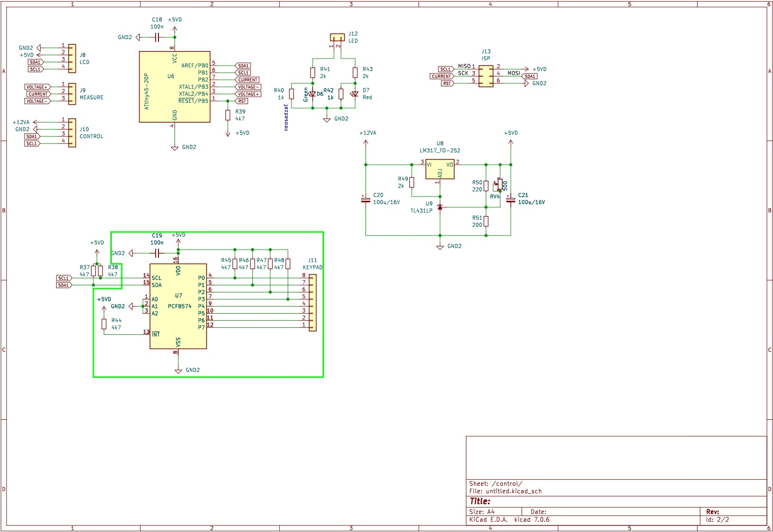The image size is (773, 532).
Task: Click the CURRENT label on U6 PB2
Action: (x=248, y=80)
